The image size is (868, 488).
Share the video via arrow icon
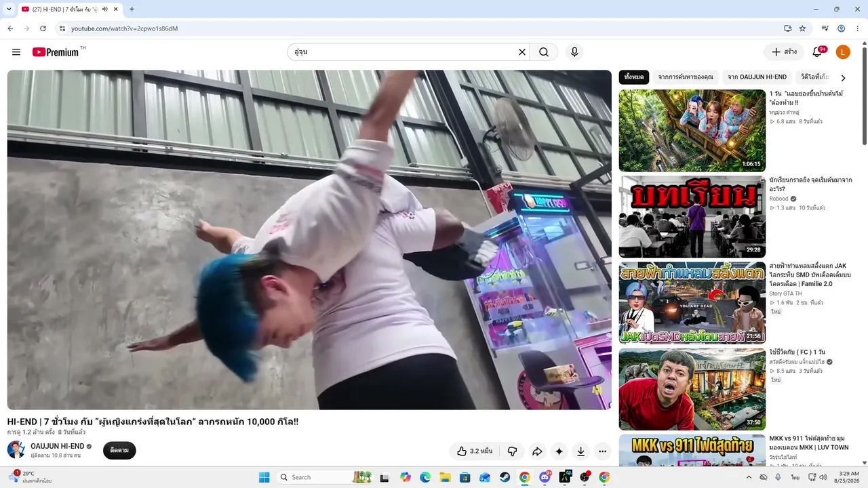tap(537, 451)
